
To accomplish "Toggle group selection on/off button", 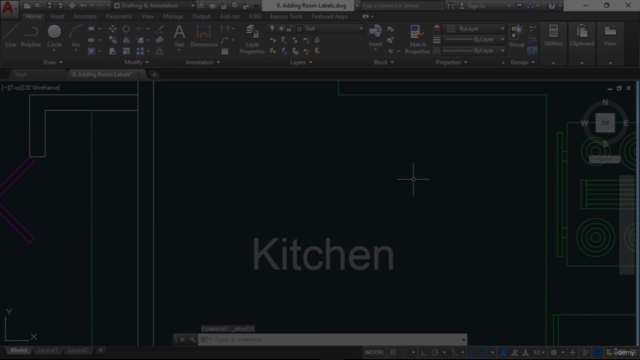I will (532, 51).
